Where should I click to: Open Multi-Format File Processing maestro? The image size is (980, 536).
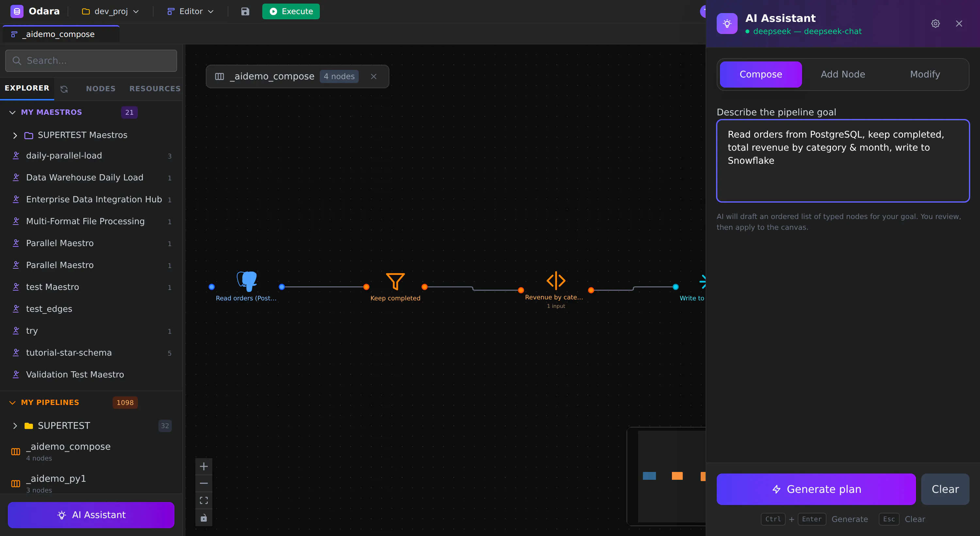(x=91, y=221)
